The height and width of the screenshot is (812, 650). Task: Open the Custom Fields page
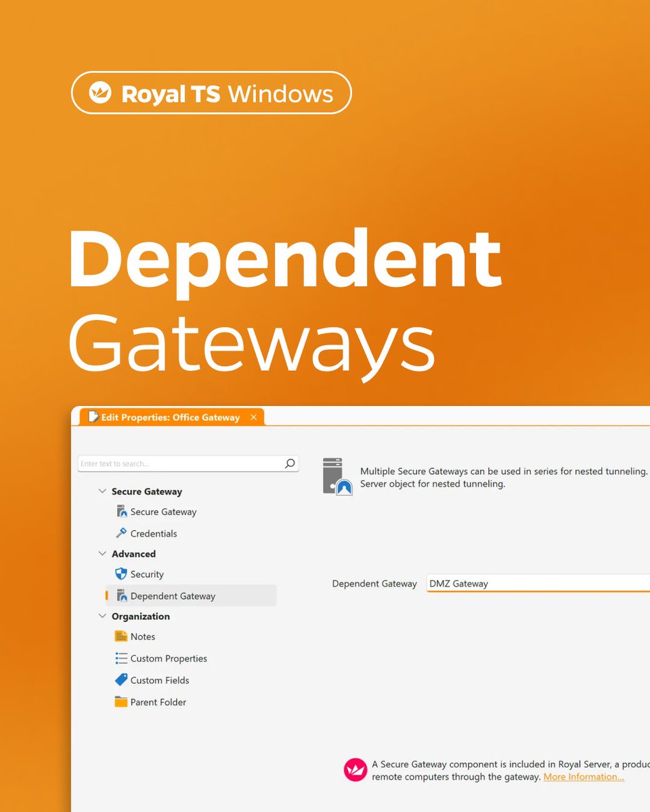tap(160, 680)
